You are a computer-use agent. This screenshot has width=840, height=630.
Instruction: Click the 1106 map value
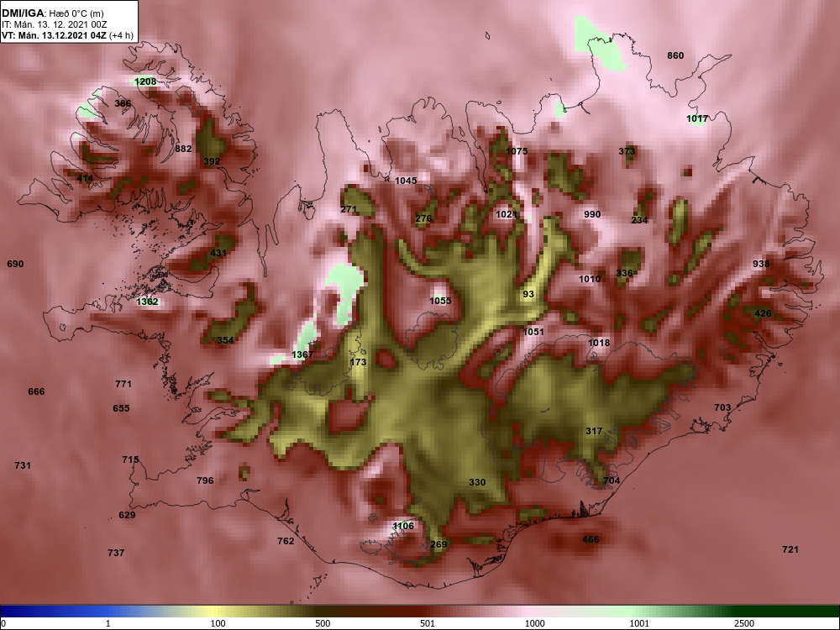pos(403,526)
